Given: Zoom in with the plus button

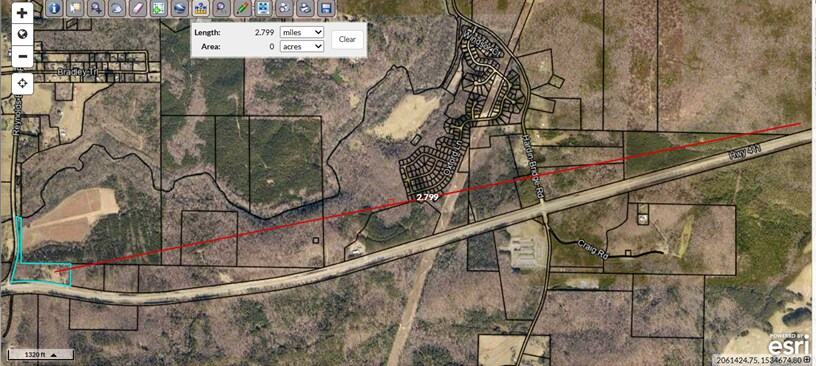Looking at the screenshot, I should (x=22, y=14).
